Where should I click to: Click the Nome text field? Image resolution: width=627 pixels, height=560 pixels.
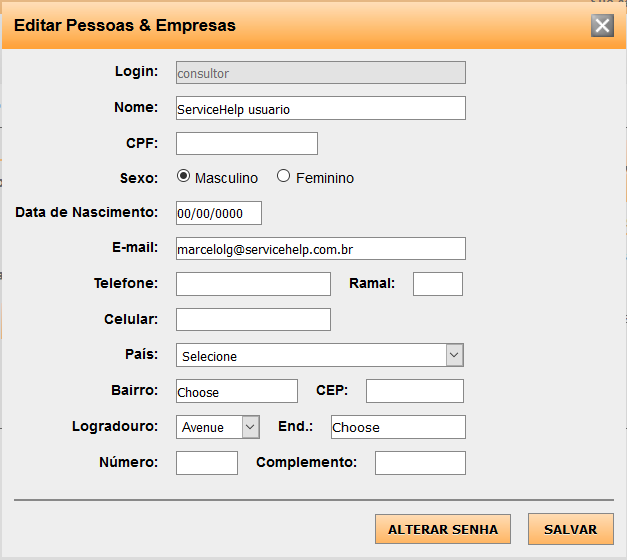[320, 108]
